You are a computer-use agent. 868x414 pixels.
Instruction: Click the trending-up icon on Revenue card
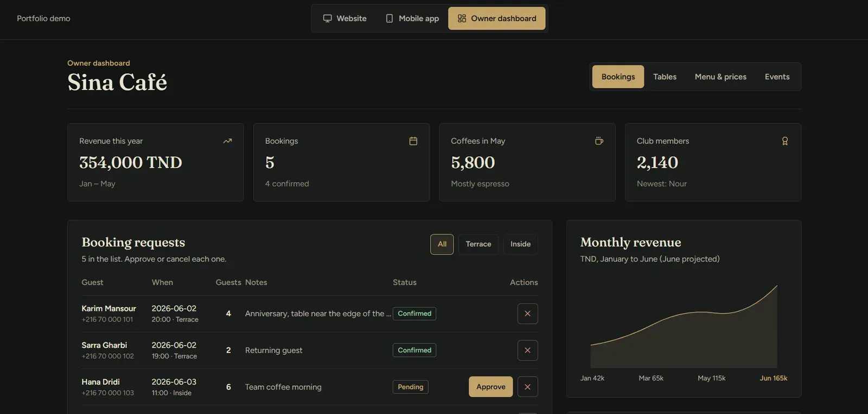(227, 141)
